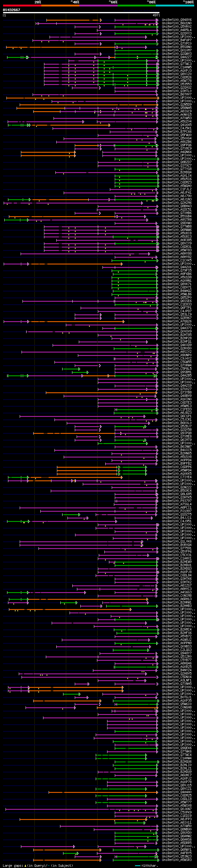Image resolution: width=197 pixels, height=868 pixels.
Task: Select subject label UniRef100_Q7TWC3
Action: [177, 64]
